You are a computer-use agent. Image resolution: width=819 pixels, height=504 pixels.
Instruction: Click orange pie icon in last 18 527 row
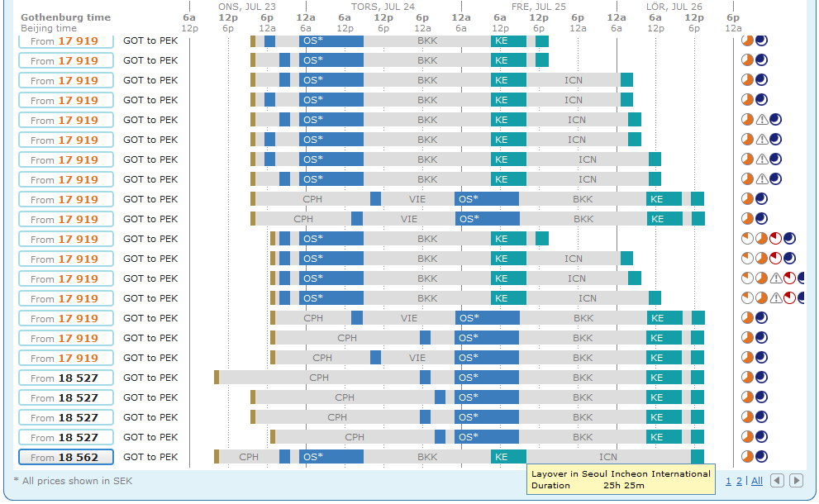coord(748,437)
